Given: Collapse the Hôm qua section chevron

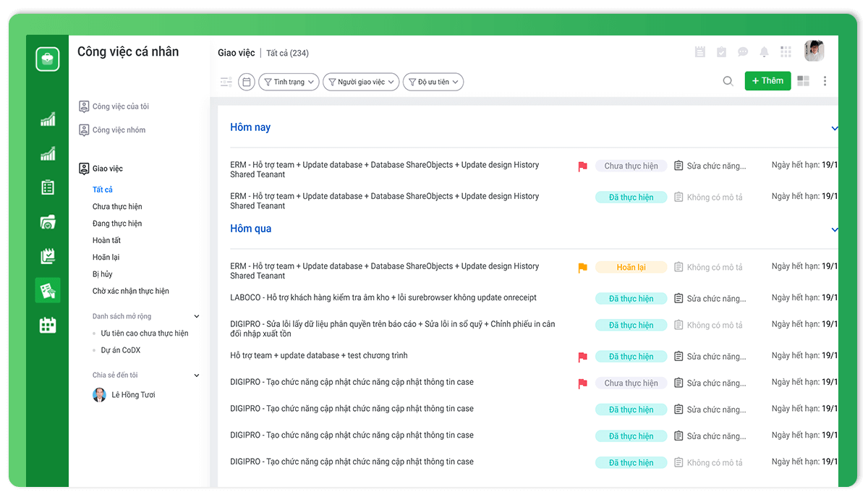Looking at the screenshot, I should click(835, 230).
